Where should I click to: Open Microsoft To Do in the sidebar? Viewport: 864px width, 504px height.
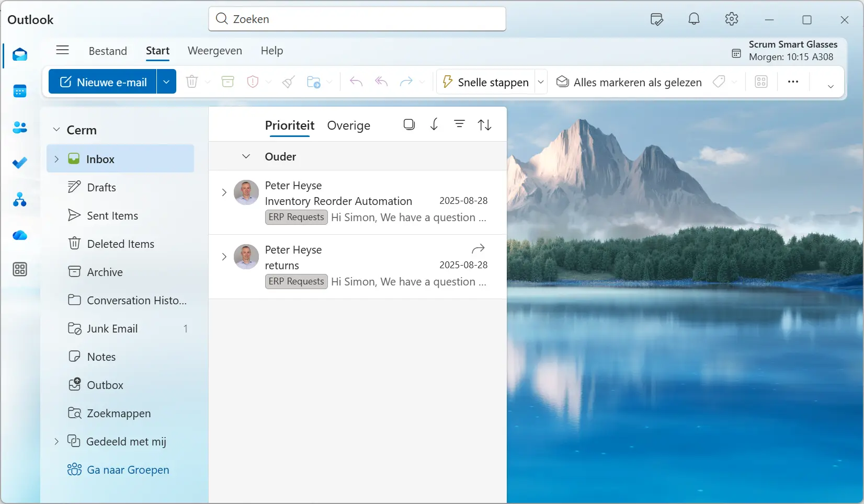[19, 163]
